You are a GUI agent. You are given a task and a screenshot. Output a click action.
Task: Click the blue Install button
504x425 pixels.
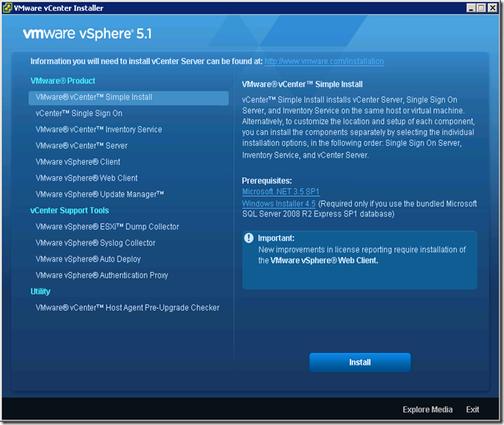[x=360, y=362]
